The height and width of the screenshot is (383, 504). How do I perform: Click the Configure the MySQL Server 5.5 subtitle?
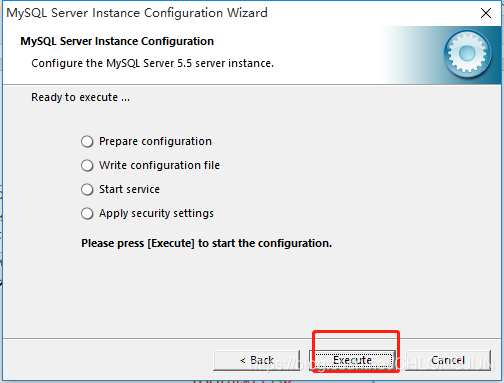coord(152,63)
